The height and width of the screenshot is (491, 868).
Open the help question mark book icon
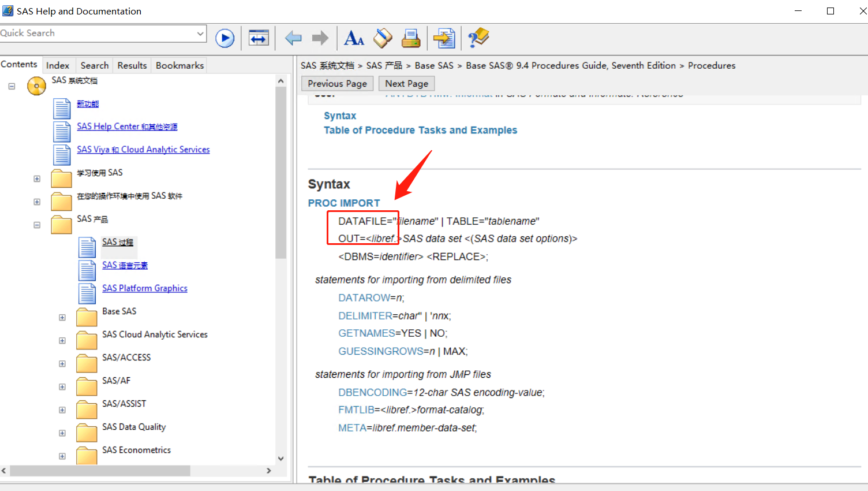478,39
